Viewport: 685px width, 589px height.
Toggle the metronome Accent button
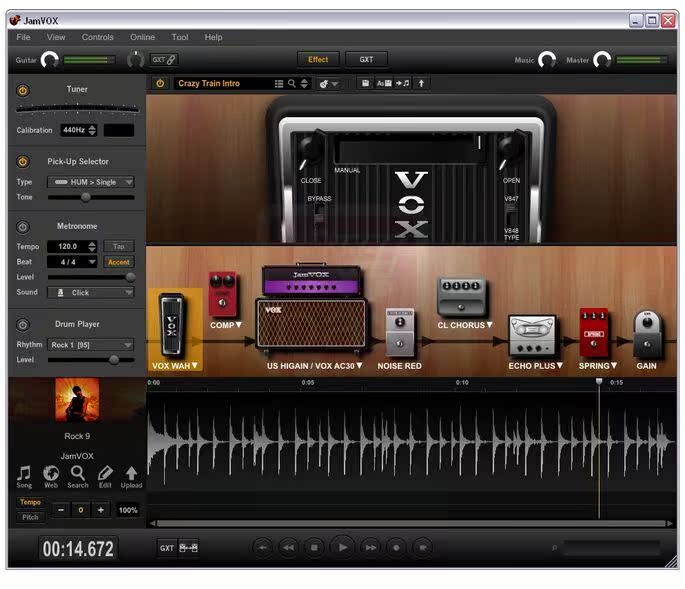pyautogui.click(x=119, y=262)
